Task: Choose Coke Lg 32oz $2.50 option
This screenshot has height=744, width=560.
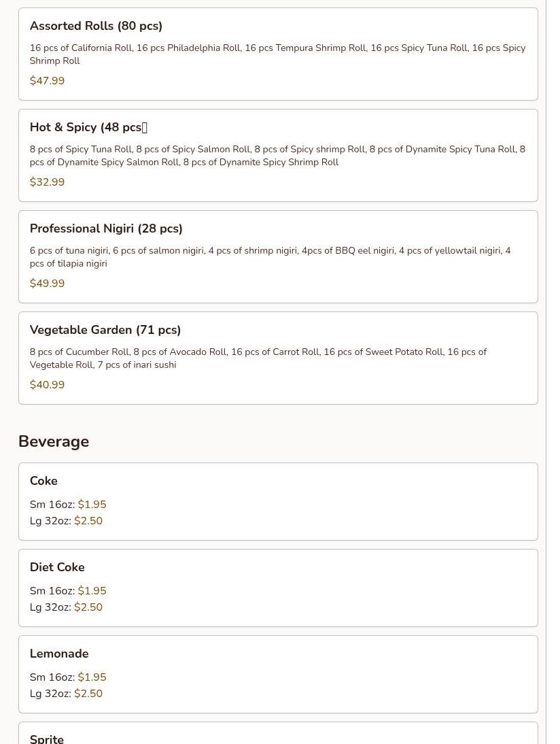Action: (66, 520)
